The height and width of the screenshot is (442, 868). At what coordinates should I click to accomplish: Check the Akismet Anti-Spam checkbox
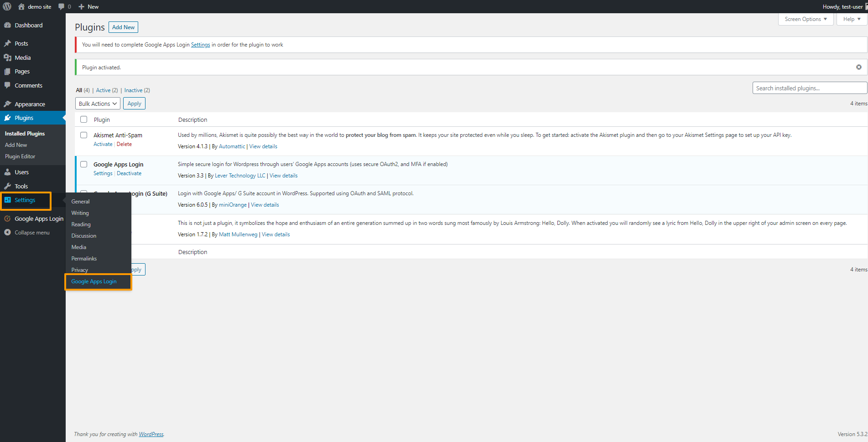click(x=83, y=135)
